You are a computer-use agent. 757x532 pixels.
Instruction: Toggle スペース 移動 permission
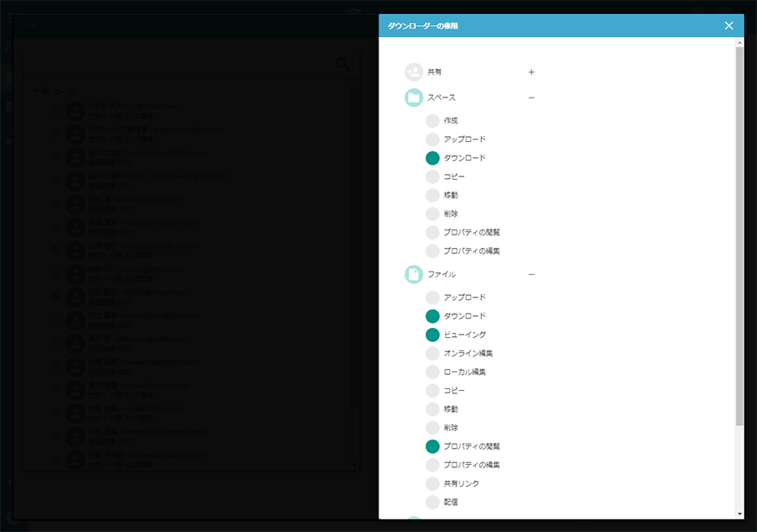432,195
